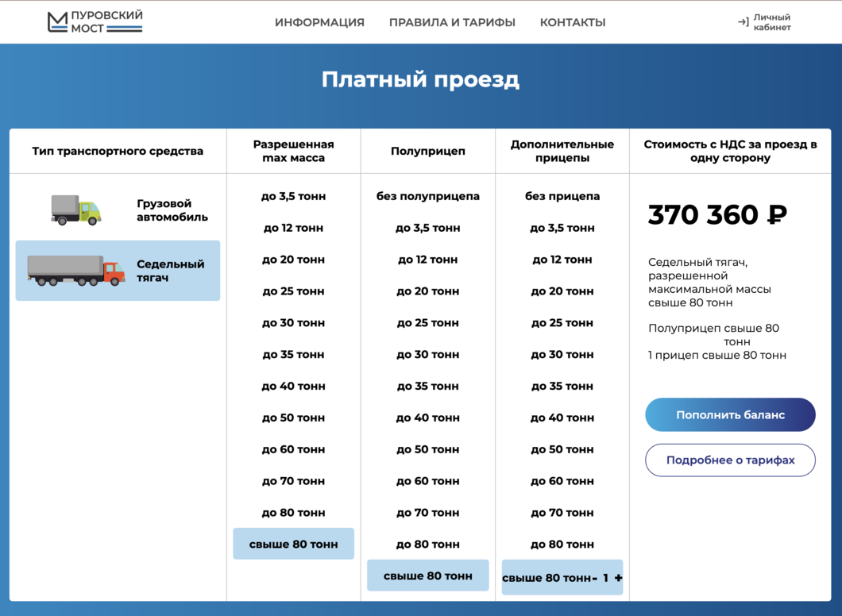Click the Стоимость с НДС column header
This screenshot has width=842, height=616.
click(x=730, y=151)
